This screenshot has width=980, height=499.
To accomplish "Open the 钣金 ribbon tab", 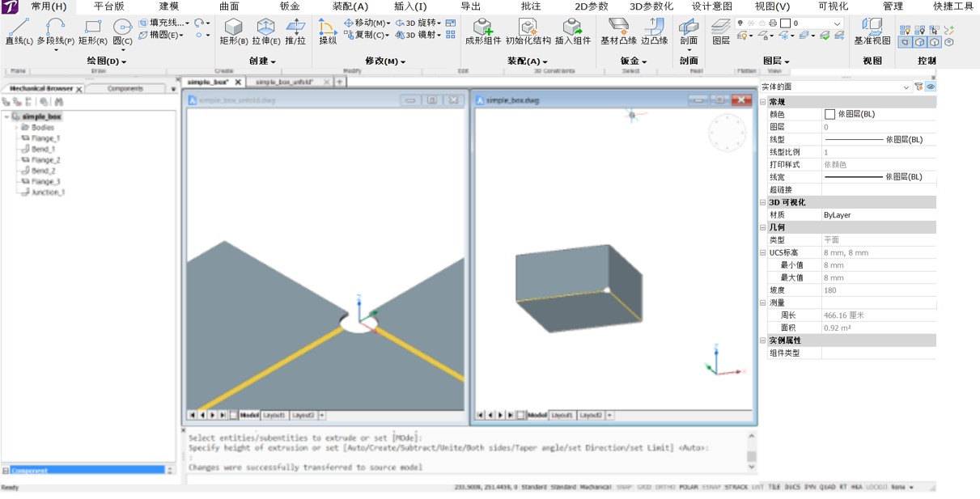I will (x=290, y=6).
